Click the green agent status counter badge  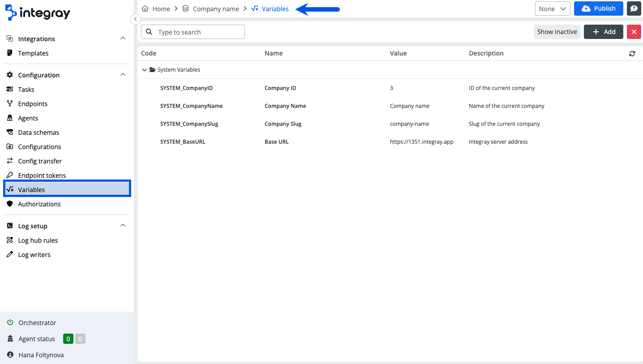(x=68, y=339)
